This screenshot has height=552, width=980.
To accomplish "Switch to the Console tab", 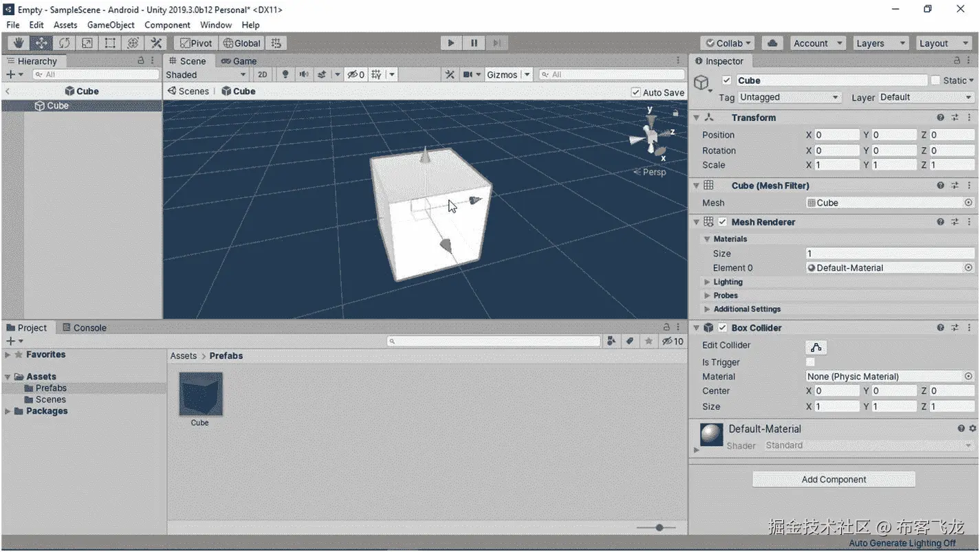I will 84,327.
